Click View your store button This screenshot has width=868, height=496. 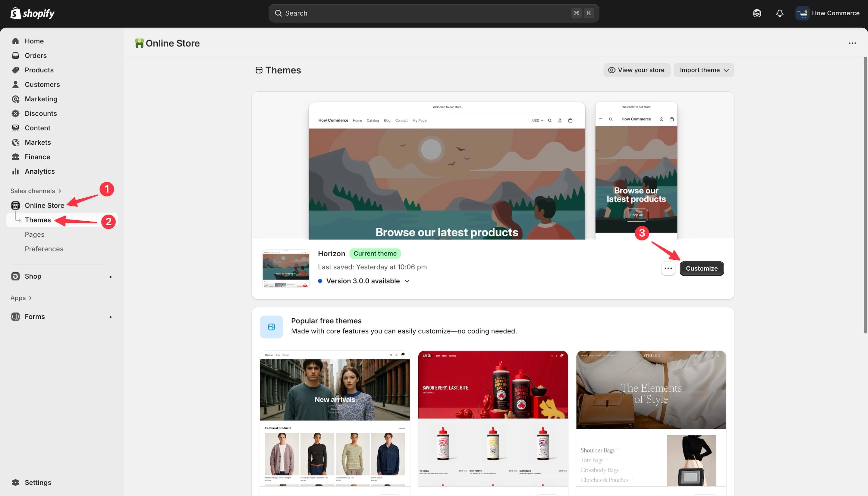[x=637, y=70]
